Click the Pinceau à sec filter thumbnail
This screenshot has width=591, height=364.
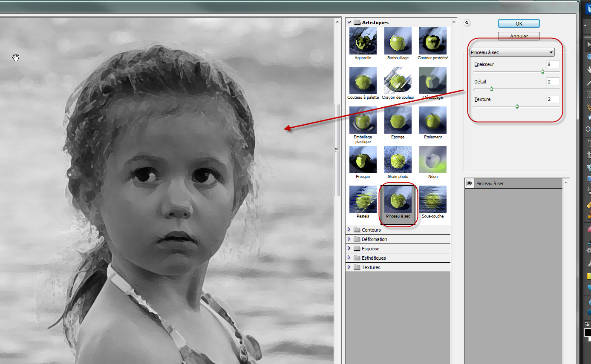click(398, 199)
